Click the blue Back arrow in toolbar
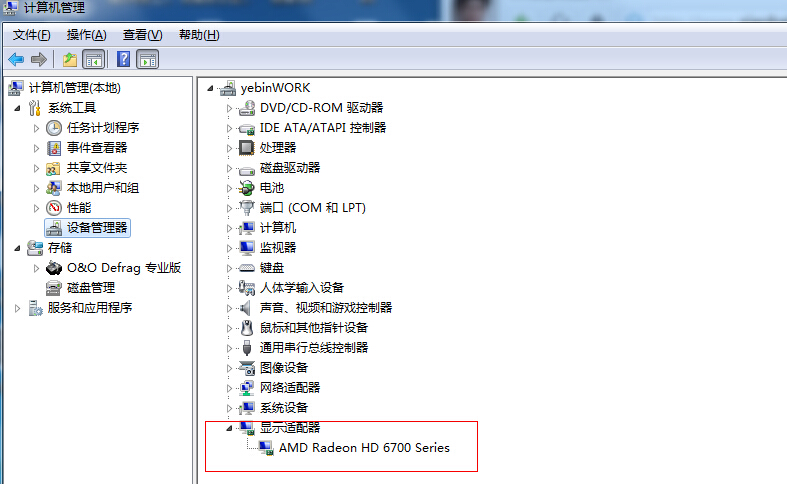The image size is (787, 484). (16, 60)
